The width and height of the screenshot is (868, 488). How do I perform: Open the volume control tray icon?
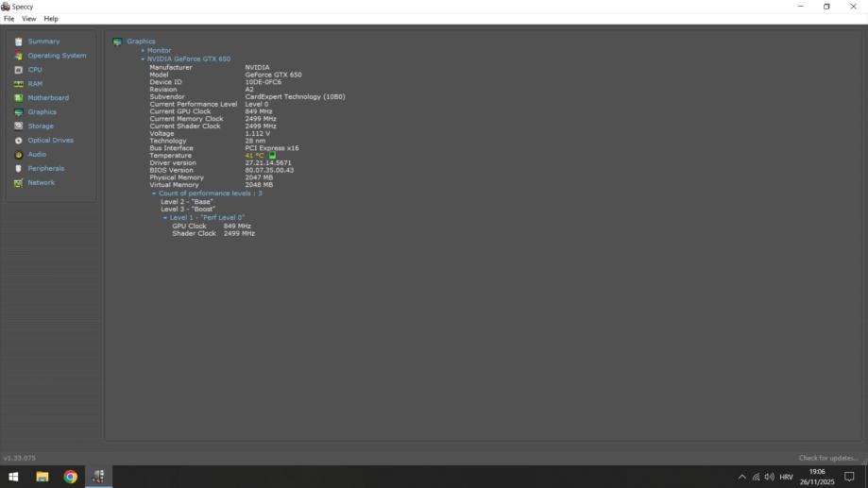tap(770, 477)
